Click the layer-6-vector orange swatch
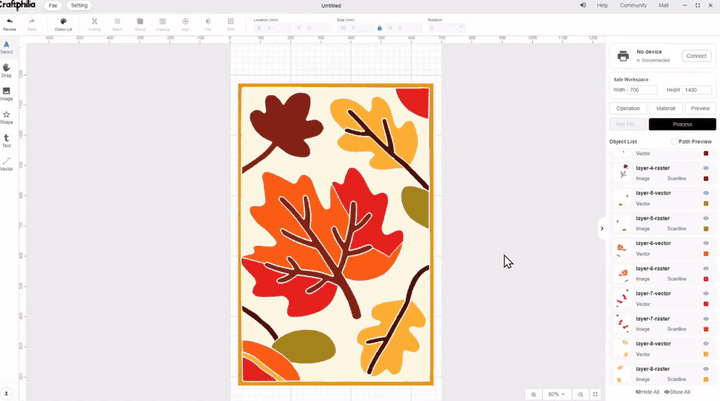The height and width of the screenshot is (401, 720). click(706, 254)
